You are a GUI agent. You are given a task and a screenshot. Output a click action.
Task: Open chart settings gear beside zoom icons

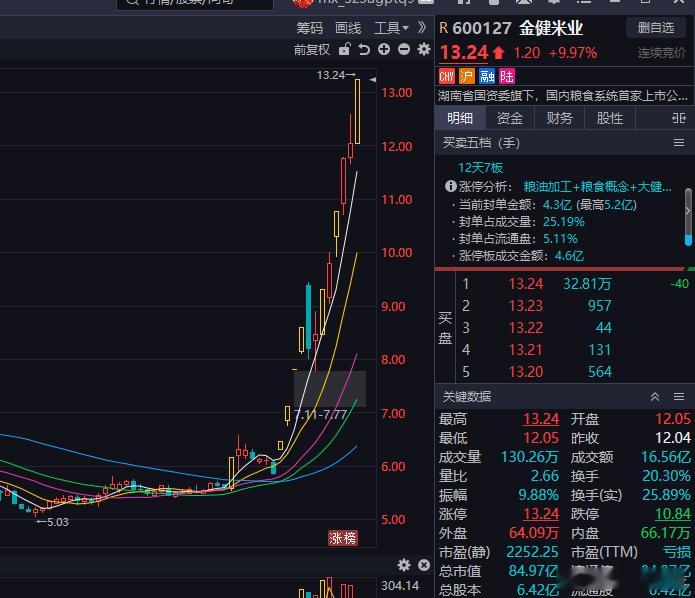coord(424,49)
